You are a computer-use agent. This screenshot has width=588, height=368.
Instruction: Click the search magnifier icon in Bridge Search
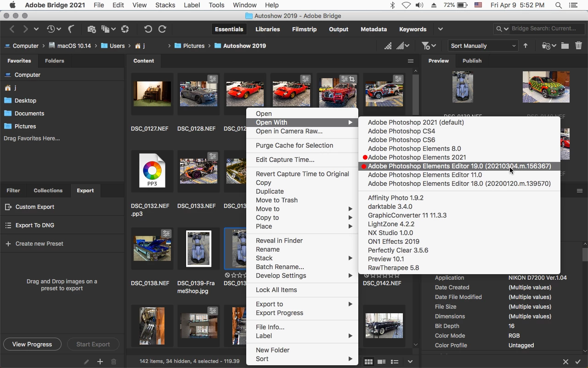pos(499,29)
